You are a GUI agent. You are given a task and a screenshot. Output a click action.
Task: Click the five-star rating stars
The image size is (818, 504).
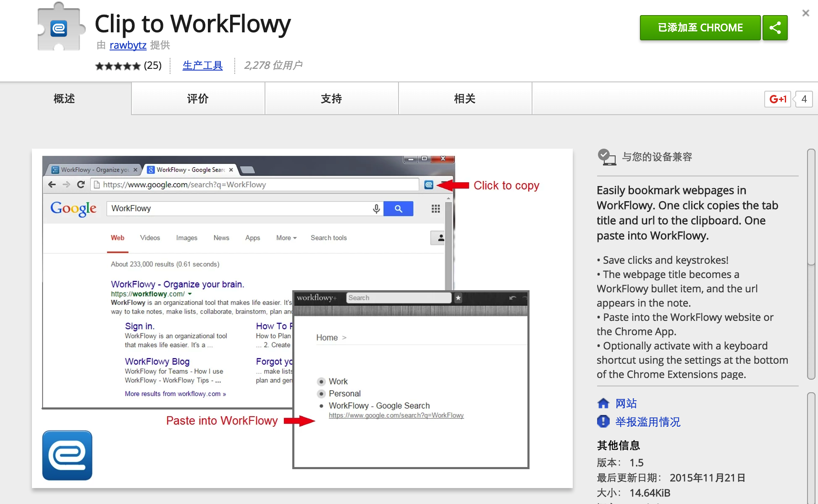118,66
